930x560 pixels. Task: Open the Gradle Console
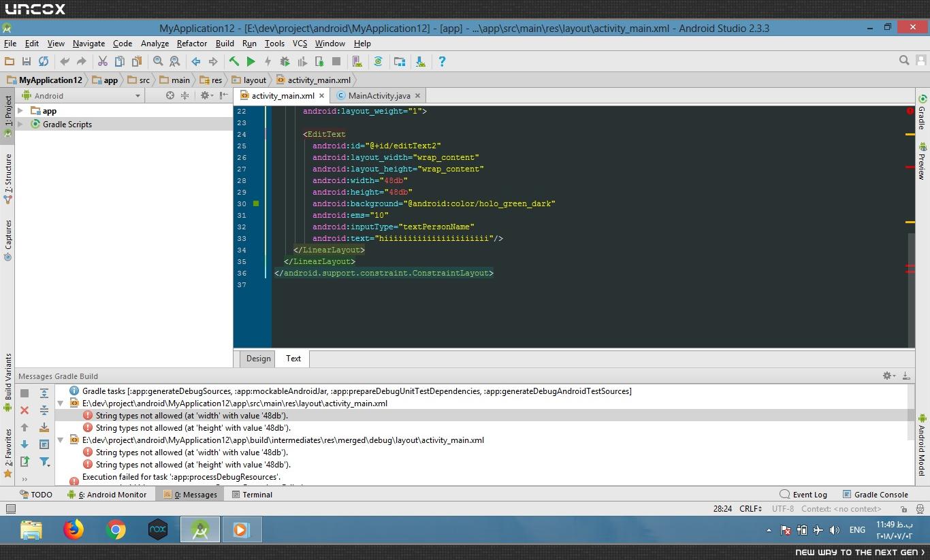pos(875,495)
